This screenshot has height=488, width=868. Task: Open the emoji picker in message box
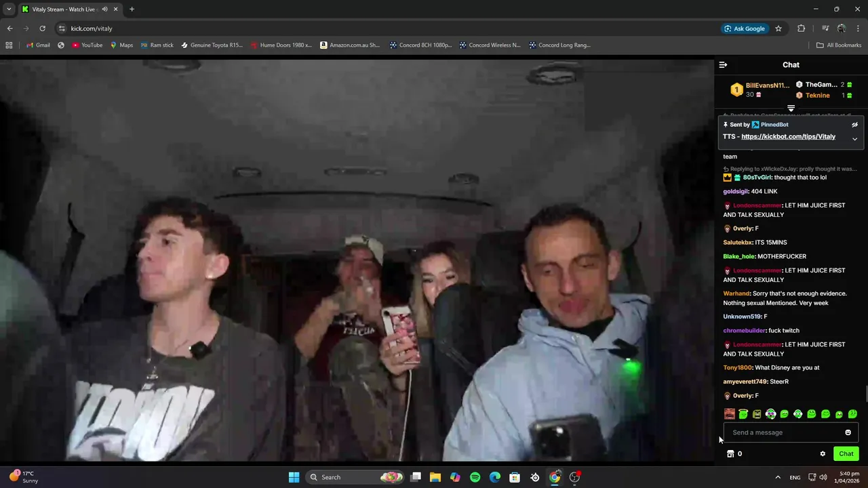tap(848, 432)
